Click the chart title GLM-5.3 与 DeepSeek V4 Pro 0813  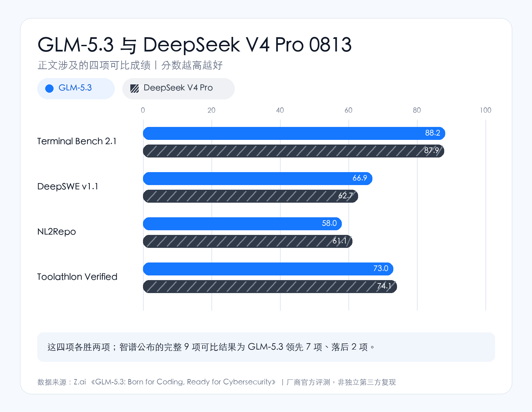point(195,45)
